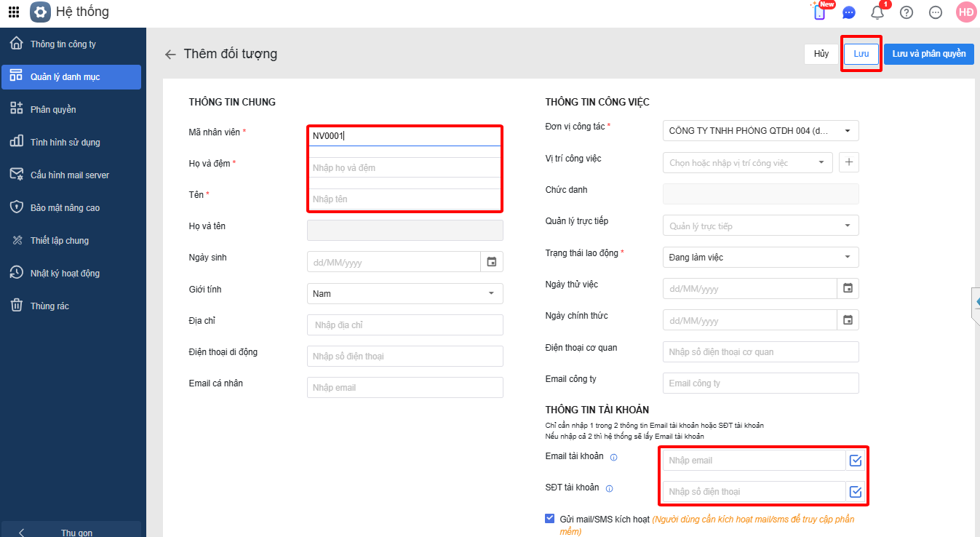The image size is (980, 537).
Task: Open the app launcher grid icon
Action: click(x=14, y=12)
